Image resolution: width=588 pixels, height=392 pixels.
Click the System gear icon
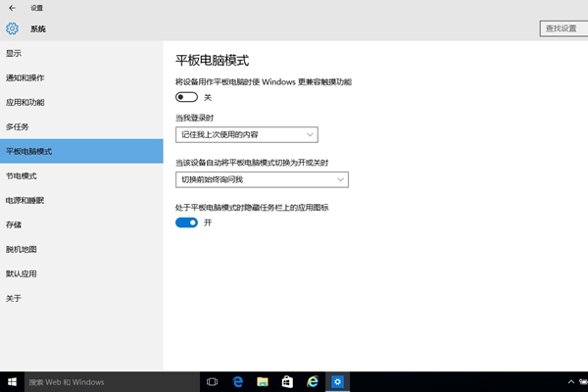(12, 28)
